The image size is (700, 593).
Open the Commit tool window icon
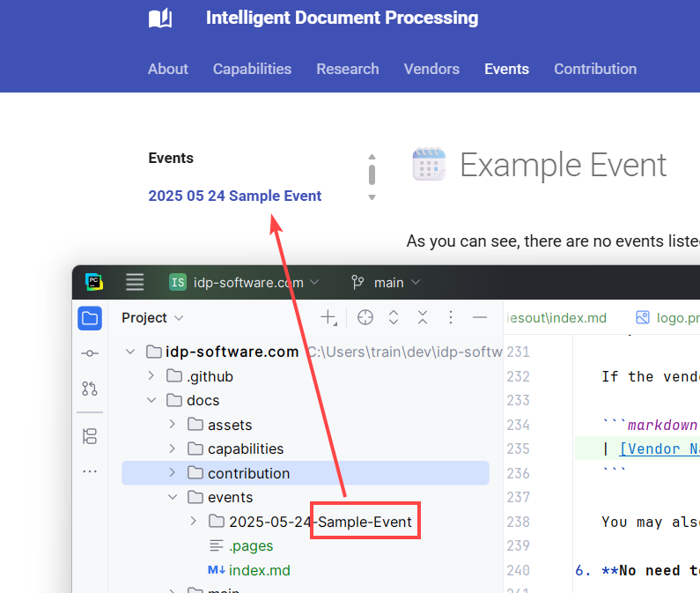pos(90,353)
